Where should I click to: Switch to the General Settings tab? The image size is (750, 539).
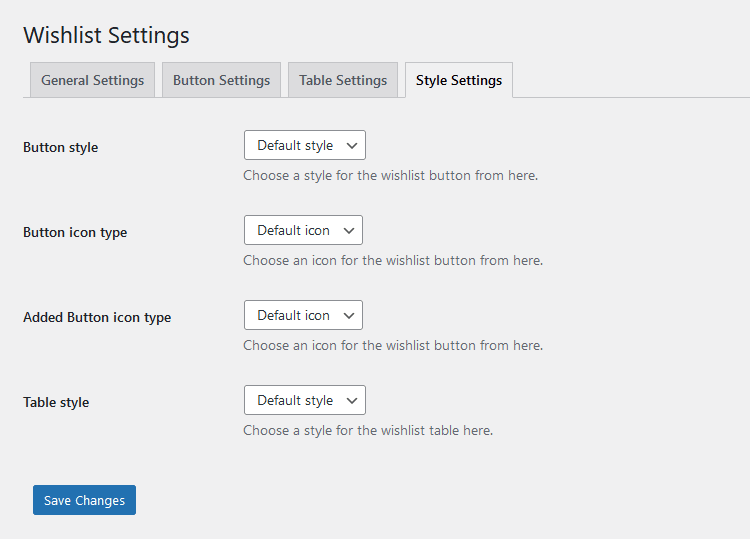point(92,80)
